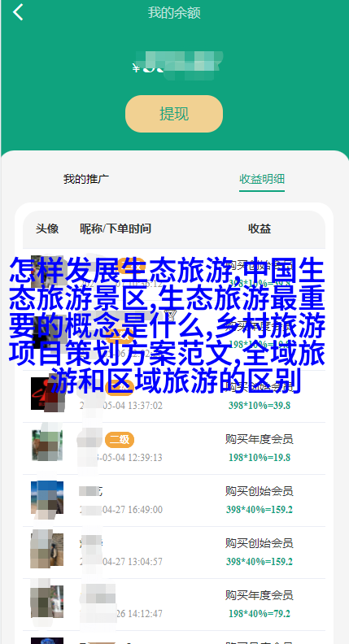The image size is (349, 644).
Task: Open avatar of 12:39:13 order row
Action: [47, 446]
